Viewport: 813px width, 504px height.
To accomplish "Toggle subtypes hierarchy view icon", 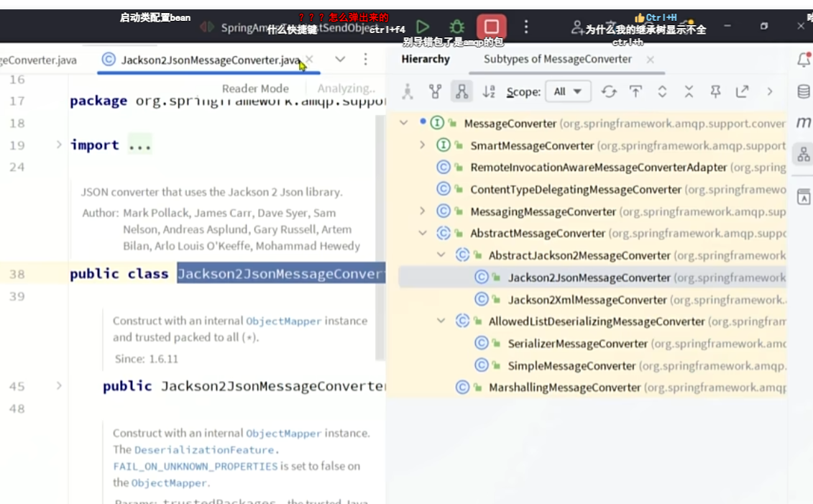I will click(461, 92).
